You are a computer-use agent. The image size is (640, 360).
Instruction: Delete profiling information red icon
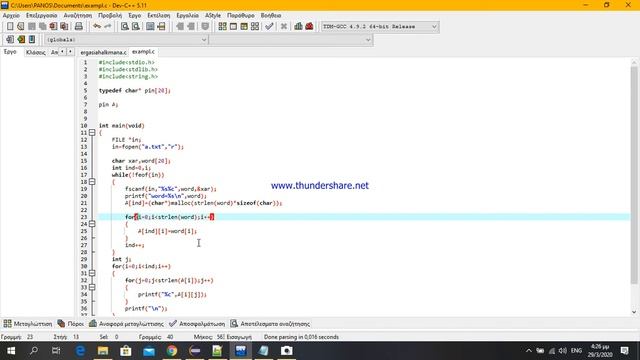coord(309,27)
